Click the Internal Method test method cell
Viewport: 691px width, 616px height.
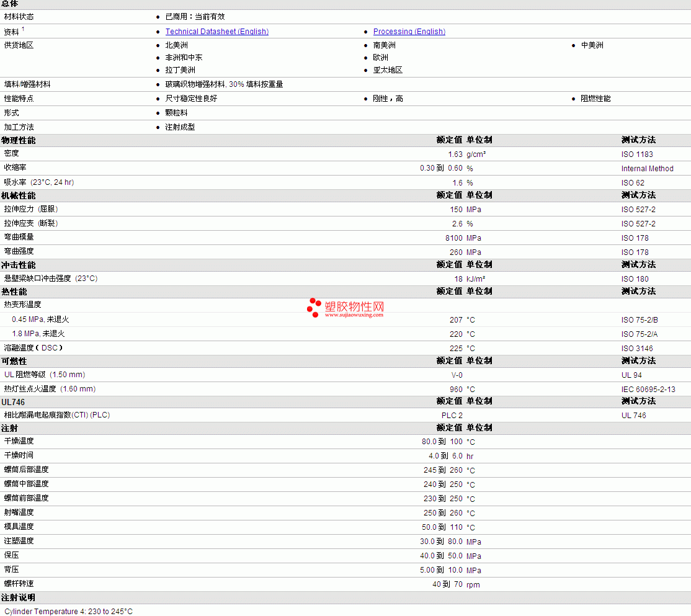coord(647,168)
